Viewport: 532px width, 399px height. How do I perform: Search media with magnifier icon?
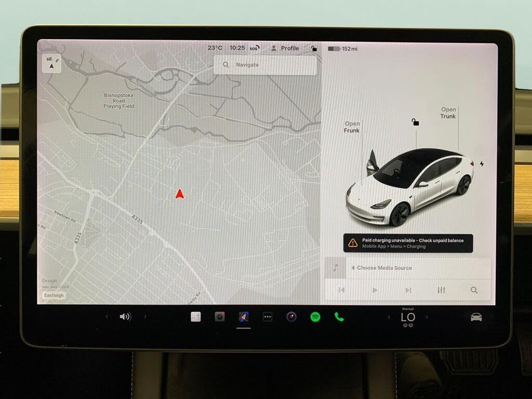pyautogui.click(x=474, y=290)
